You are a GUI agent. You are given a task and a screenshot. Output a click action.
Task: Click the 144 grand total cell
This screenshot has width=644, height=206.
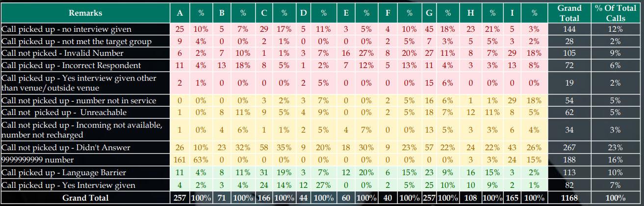[x=569, y=29]
